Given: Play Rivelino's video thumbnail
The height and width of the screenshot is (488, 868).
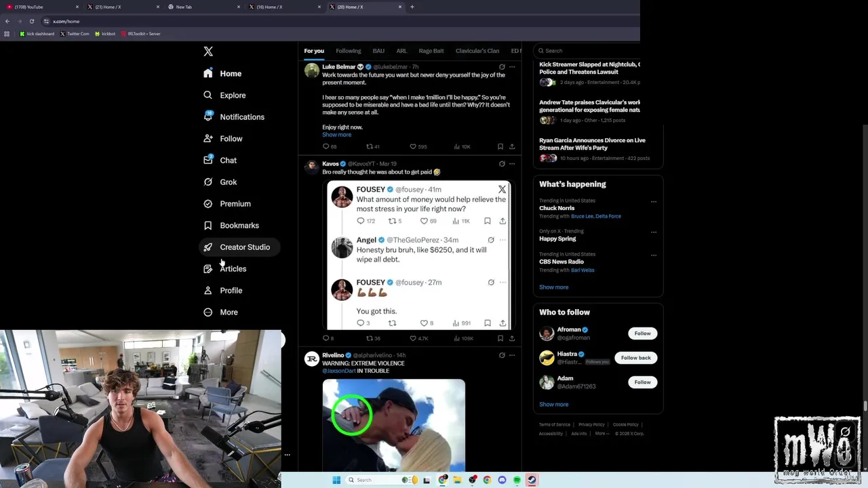Looking at the screenshot, I should tap(394, 425).
